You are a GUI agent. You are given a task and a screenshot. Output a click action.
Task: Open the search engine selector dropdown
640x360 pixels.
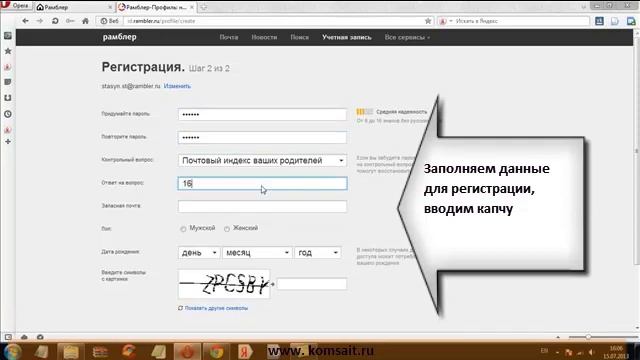(445, 21)
